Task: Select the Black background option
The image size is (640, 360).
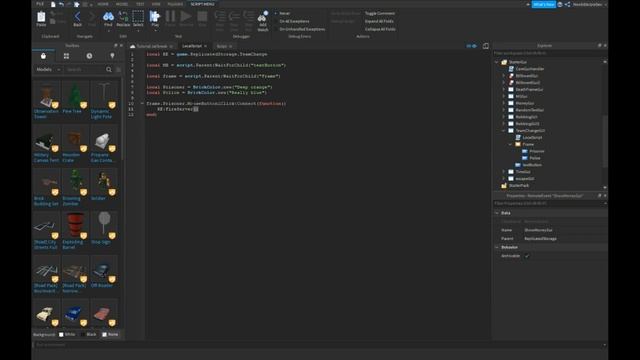Action: coord(88,334)
